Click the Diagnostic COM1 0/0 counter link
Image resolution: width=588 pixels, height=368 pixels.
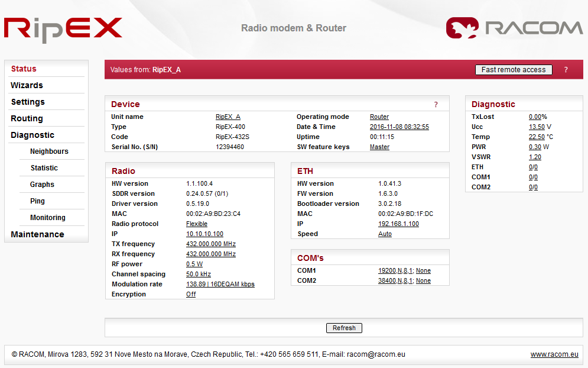(533, 177)
